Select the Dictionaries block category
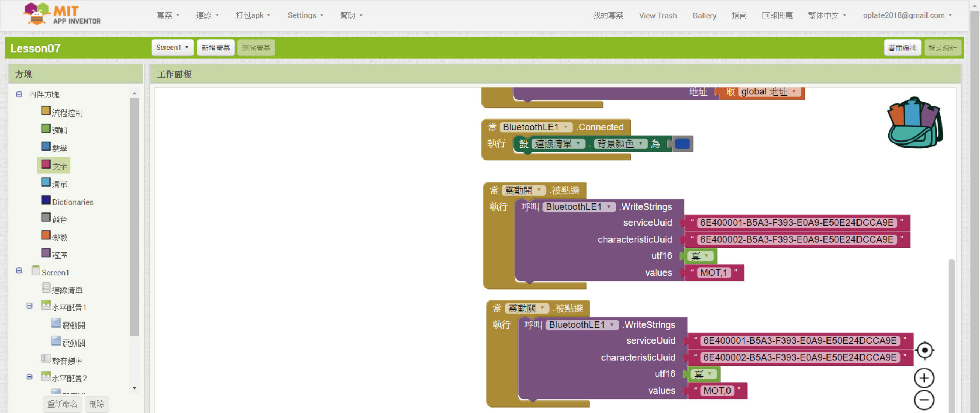This screenshot has width=980, height=413. point(72,202)
